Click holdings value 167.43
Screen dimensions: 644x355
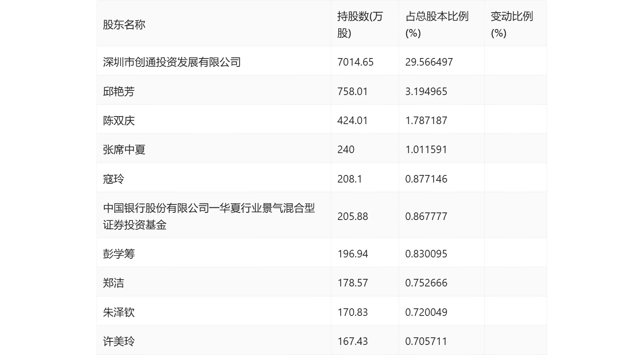pos(352,342)
